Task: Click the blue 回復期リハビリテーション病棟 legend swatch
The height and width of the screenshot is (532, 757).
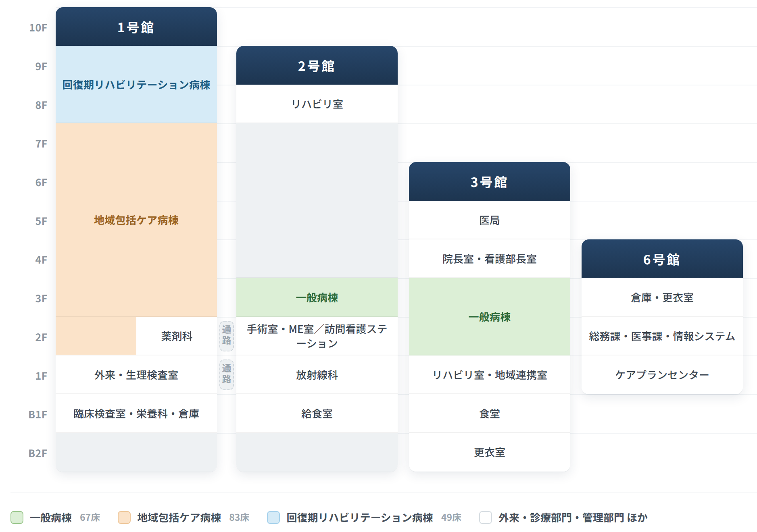Action: coord(273,517)
